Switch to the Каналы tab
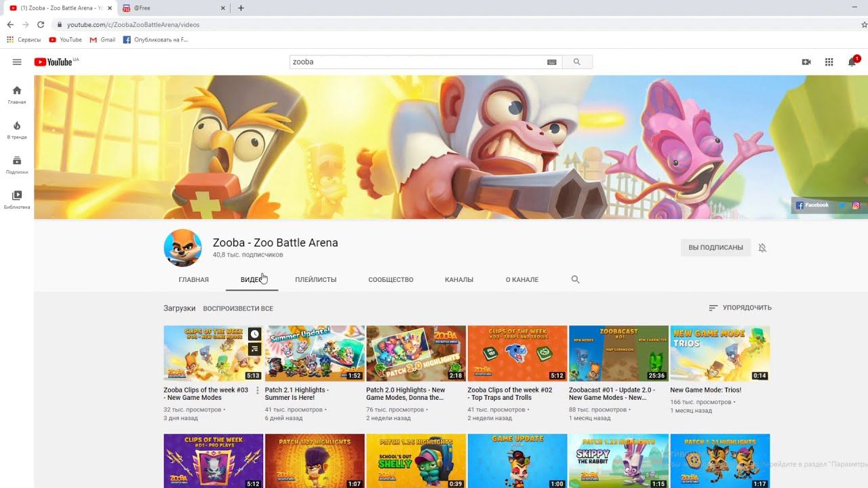868x488 pixels. (x=459, y=280)
